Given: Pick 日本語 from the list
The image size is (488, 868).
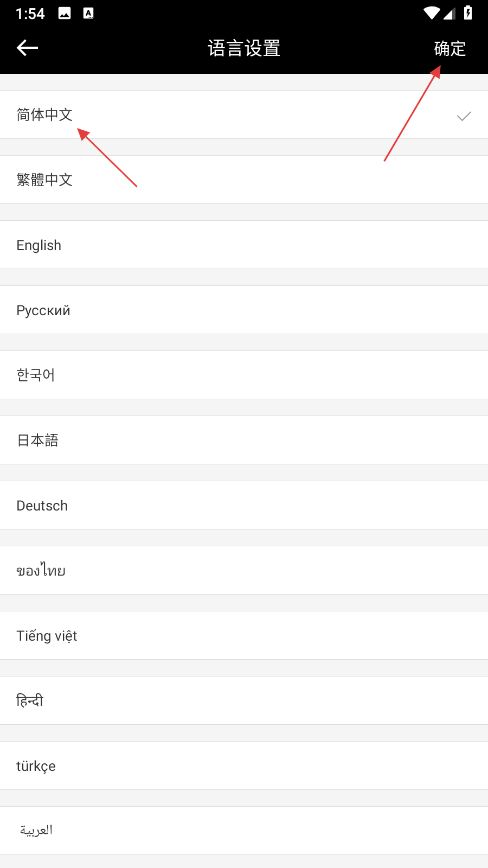Looking at the screenshot, I should [x=38, y=440].
